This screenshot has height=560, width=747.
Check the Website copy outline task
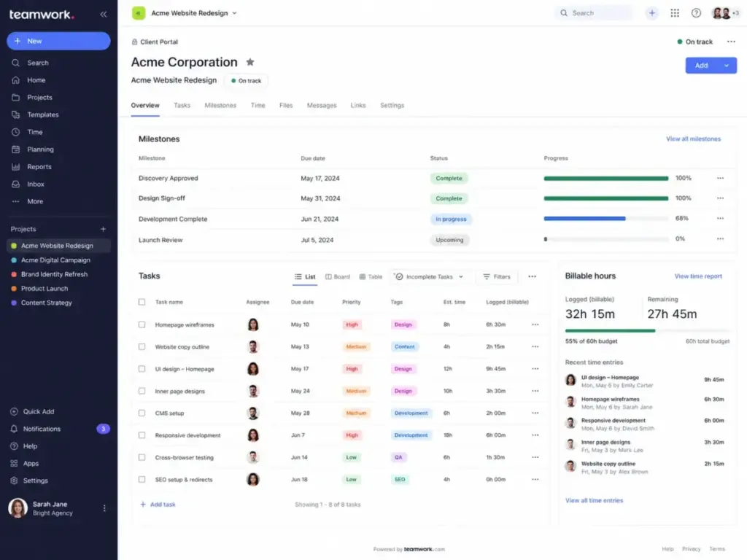pos(142,346)
